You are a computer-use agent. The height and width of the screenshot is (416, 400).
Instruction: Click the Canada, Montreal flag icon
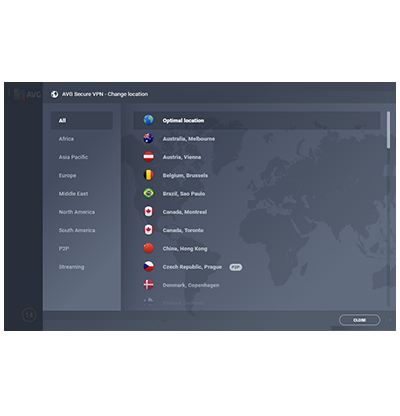coord(148,212)
